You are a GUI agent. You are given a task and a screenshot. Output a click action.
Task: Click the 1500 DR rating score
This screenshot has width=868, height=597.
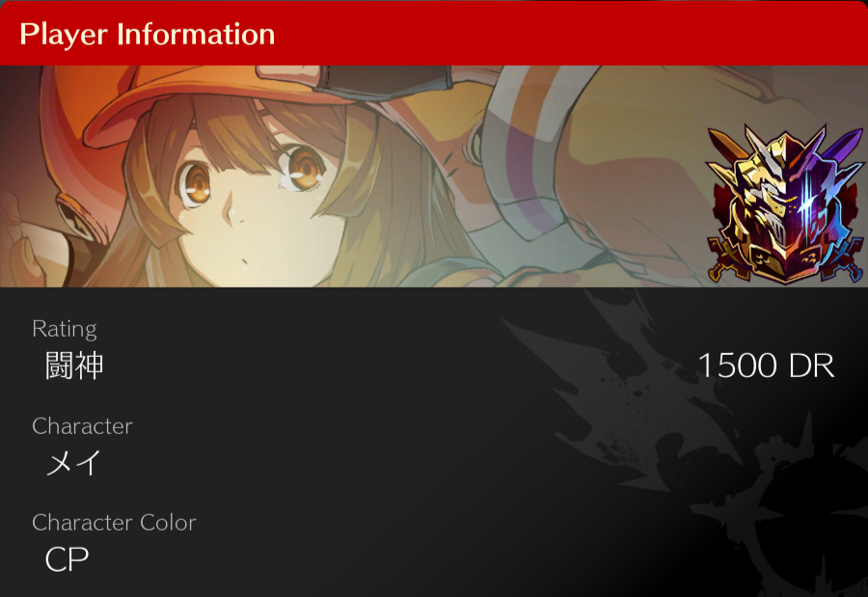pos(766,366)
